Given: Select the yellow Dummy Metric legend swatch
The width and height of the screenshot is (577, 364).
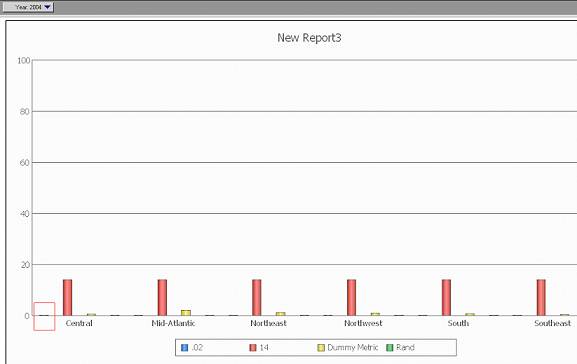Looking at the screenshot, I should click(321, 347).
